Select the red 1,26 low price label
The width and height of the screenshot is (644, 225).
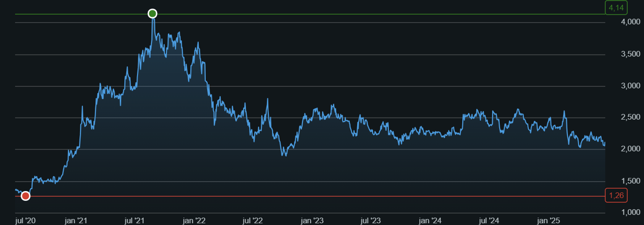[x=616, y=195]
